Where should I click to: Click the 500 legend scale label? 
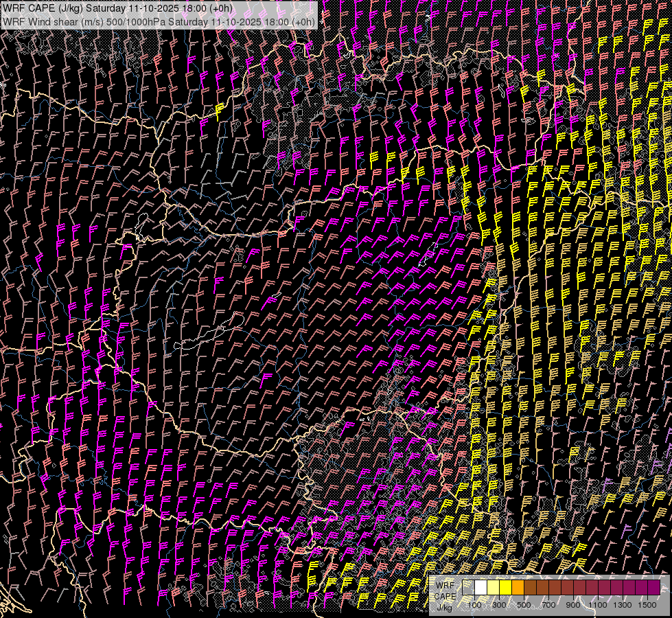(x=524, y=605)
